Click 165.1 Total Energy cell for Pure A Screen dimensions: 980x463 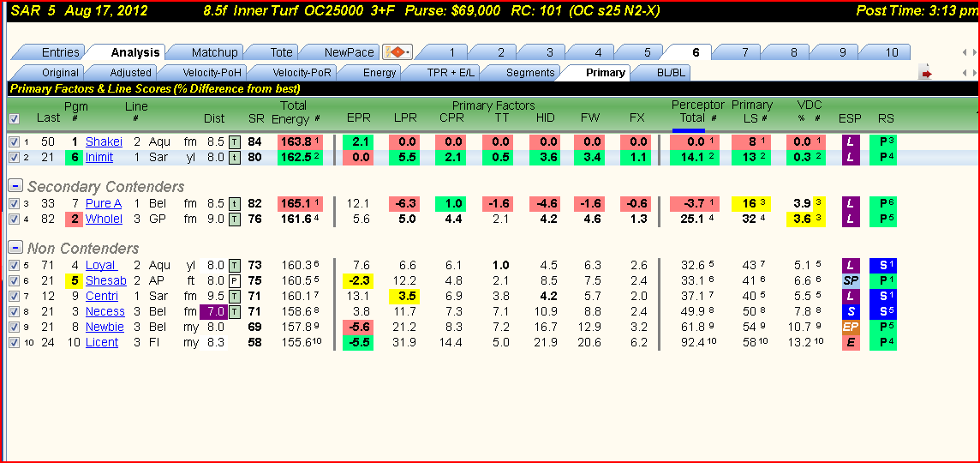click(300, 203)
